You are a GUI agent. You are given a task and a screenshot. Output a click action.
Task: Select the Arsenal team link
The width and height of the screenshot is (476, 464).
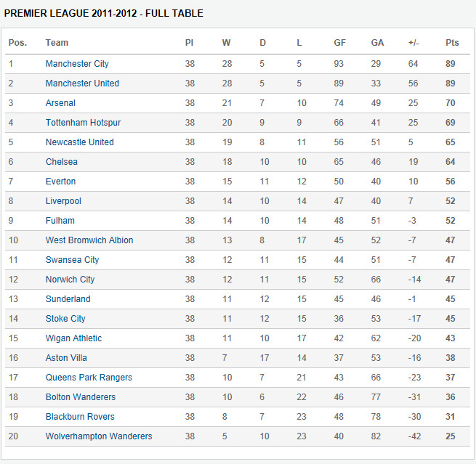[x=60, y=103]
